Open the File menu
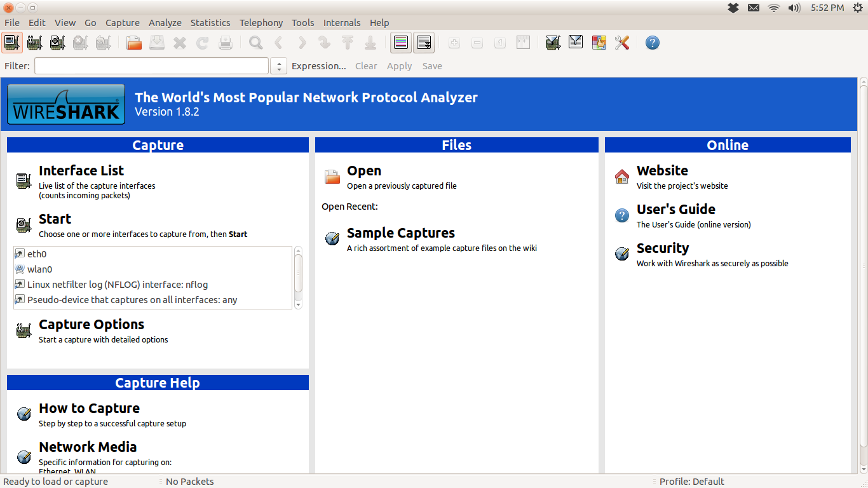Viewport: 868px width, 488px height. 12,22
